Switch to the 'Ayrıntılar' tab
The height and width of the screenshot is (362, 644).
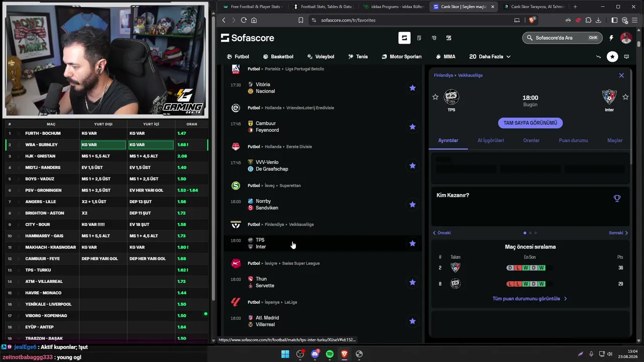[448, 140]
